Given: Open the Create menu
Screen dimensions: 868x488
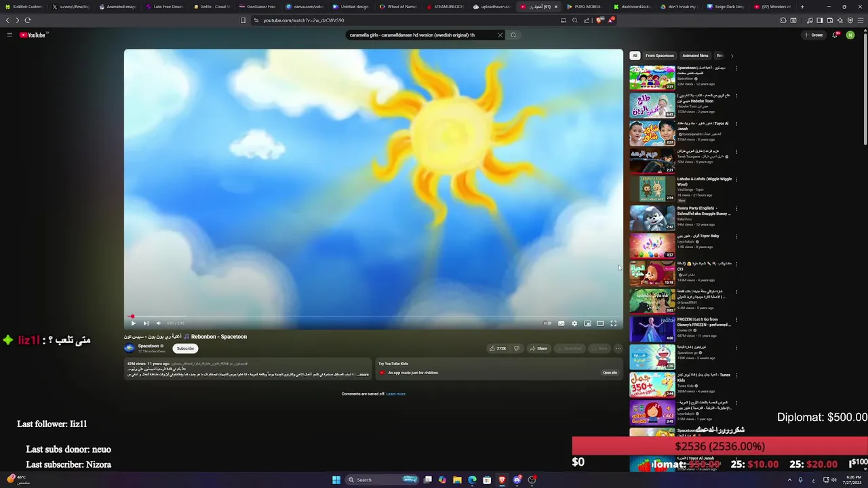Looking at the screenshot, I should (813, 35).
